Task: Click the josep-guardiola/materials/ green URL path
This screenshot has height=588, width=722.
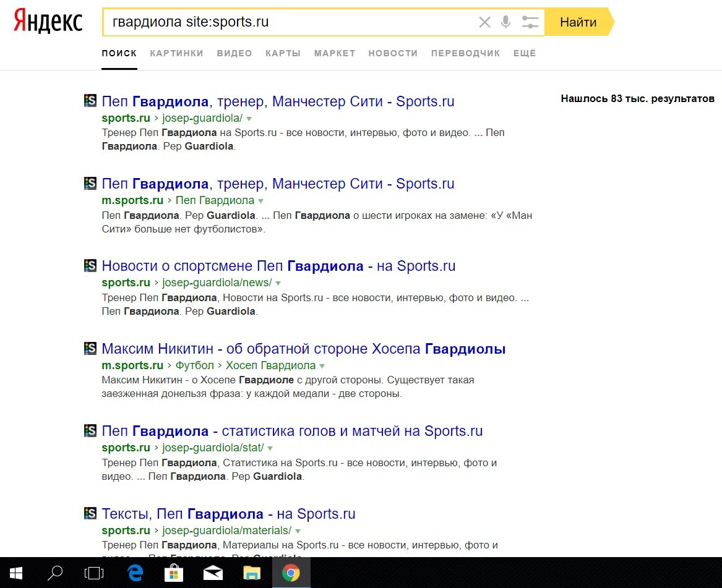Action: coord(226,530)
